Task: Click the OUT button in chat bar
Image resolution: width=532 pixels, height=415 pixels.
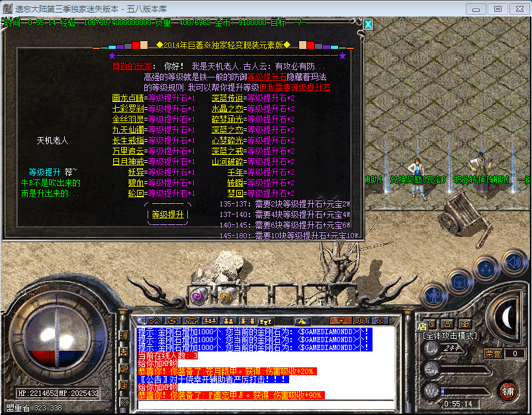Action: click(361, 320)
